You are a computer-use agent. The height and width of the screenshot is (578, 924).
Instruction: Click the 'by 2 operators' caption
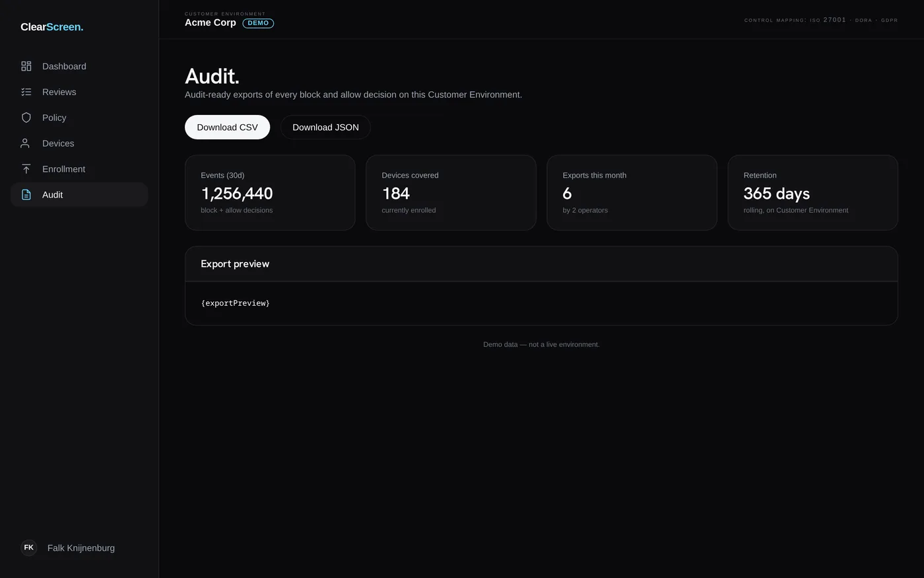tap(585, 210)
